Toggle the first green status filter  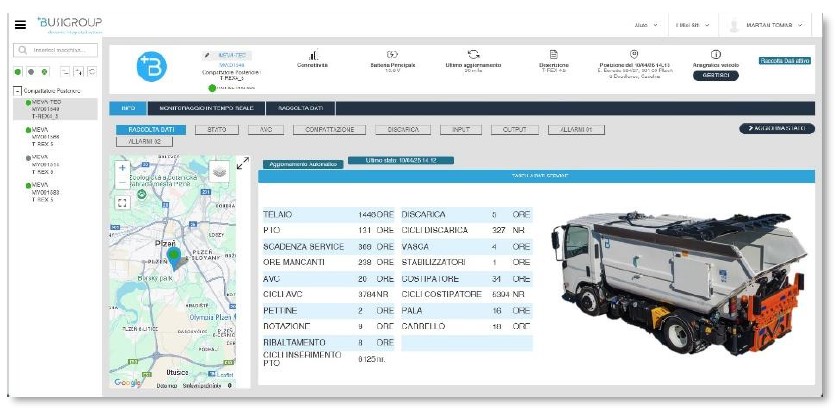click(x=20, y=71)
